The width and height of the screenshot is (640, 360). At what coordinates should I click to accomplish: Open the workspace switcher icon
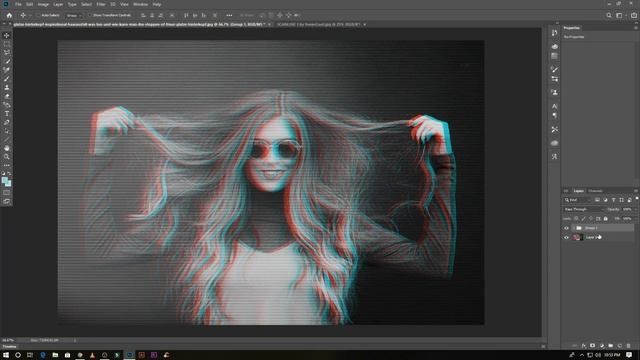[x=620, y=15]
